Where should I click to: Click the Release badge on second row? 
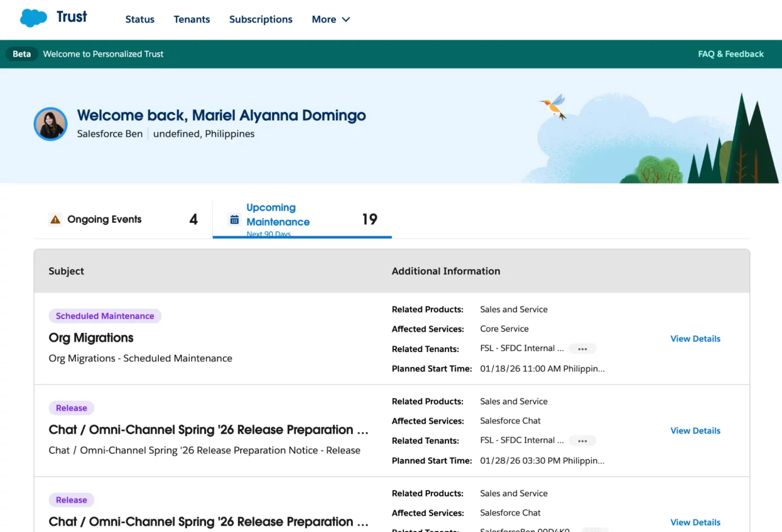tap(71, 408)
